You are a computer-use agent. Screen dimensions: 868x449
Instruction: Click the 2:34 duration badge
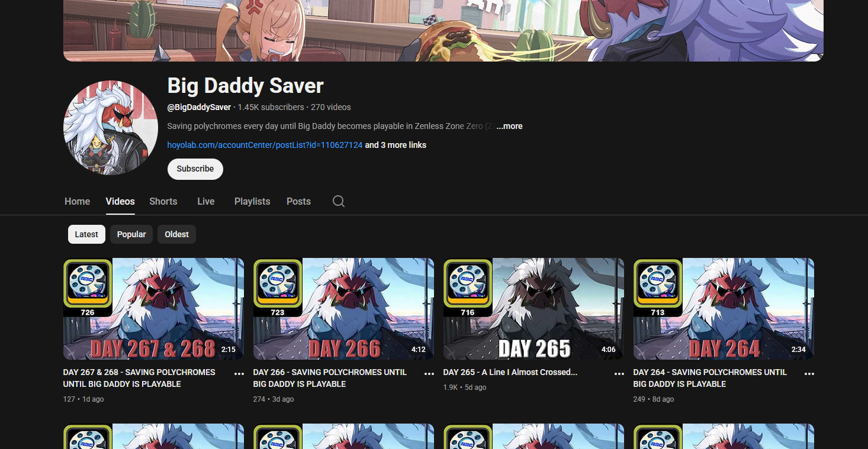[x=799, y=350]
